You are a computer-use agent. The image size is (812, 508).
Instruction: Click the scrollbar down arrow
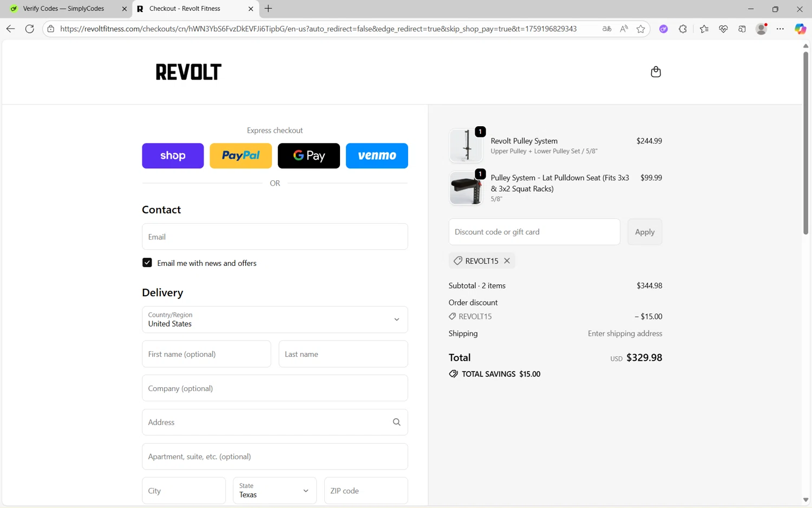coord(806,500)
